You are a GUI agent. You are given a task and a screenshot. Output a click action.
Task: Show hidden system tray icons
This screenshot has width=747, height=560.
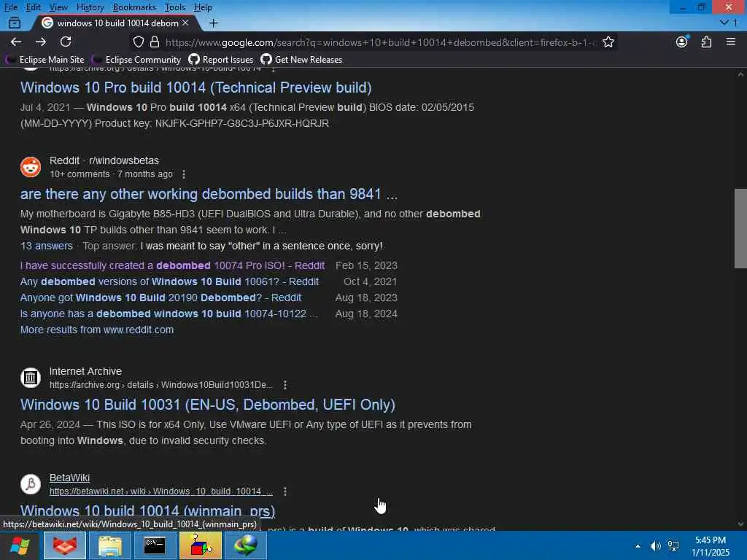click(638, 546)
